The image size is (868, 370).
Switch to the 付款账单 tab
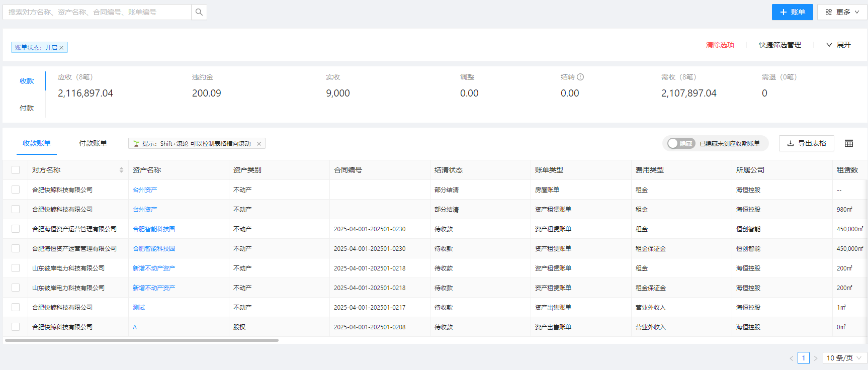(x=93, y=143)
